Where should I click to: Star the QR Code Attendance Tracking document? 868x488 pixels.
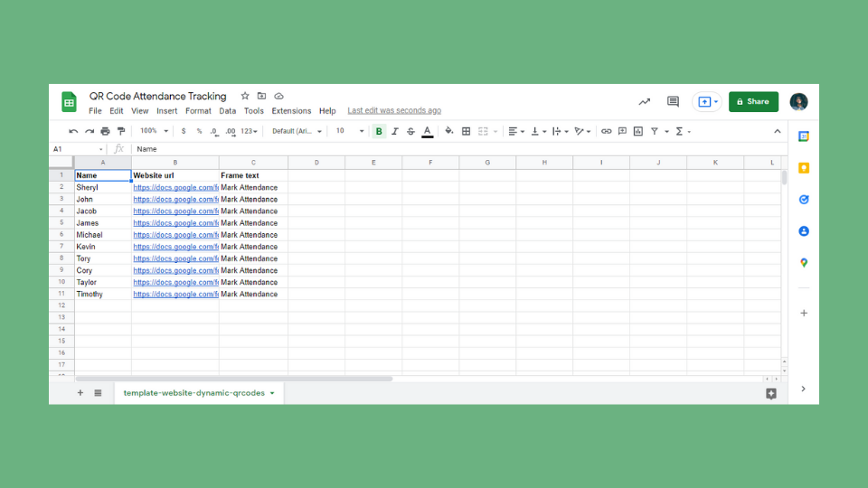245,96
